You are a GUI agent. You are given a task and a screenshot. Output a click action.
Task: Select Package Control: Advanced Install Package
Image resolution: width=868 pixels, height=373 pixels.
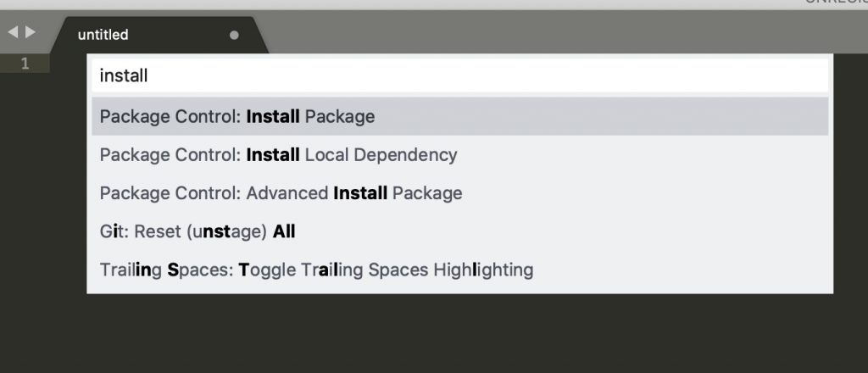pos(460,193)
